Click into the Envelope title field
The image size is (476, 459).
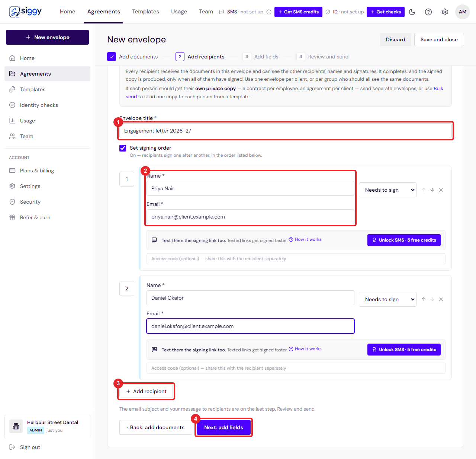click(285, 131)
